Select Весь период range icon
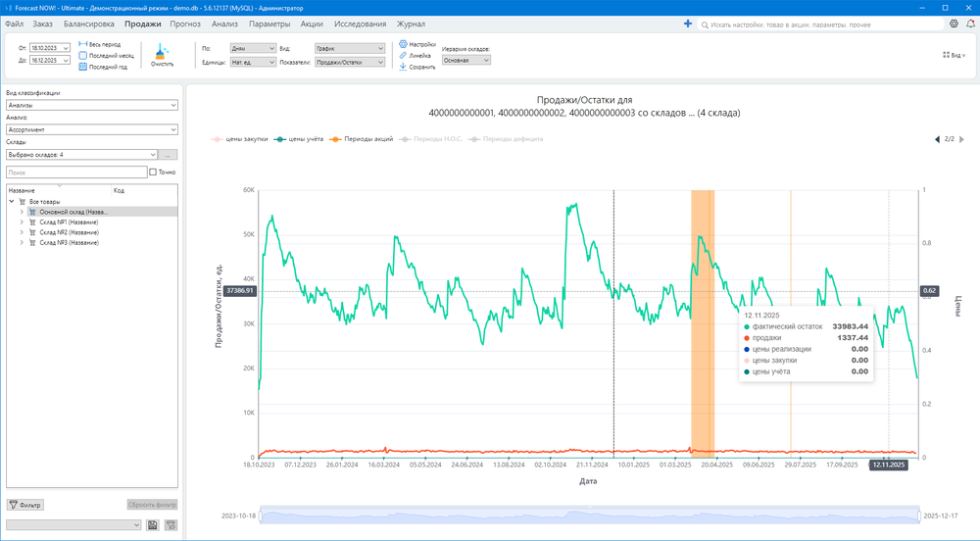Image resolution: width=980 pixels, height=541 pixels. (82, 45)
